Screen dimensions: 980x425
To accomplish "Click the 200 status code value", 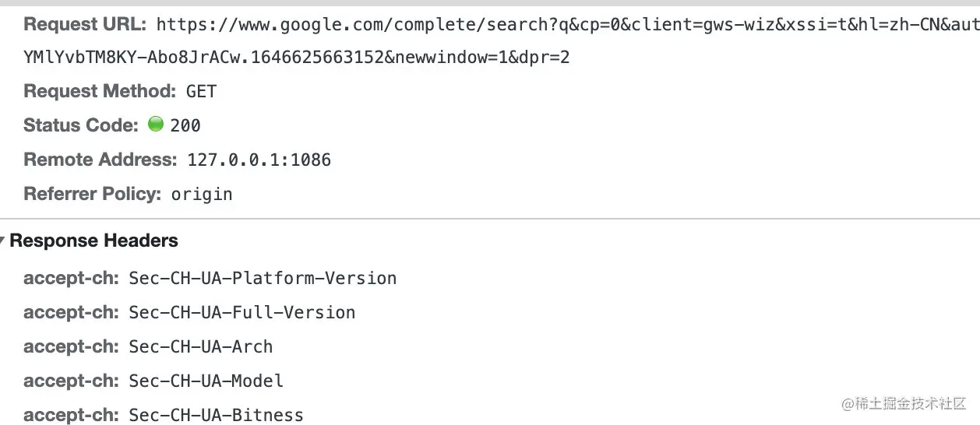I will pos(185,125).
